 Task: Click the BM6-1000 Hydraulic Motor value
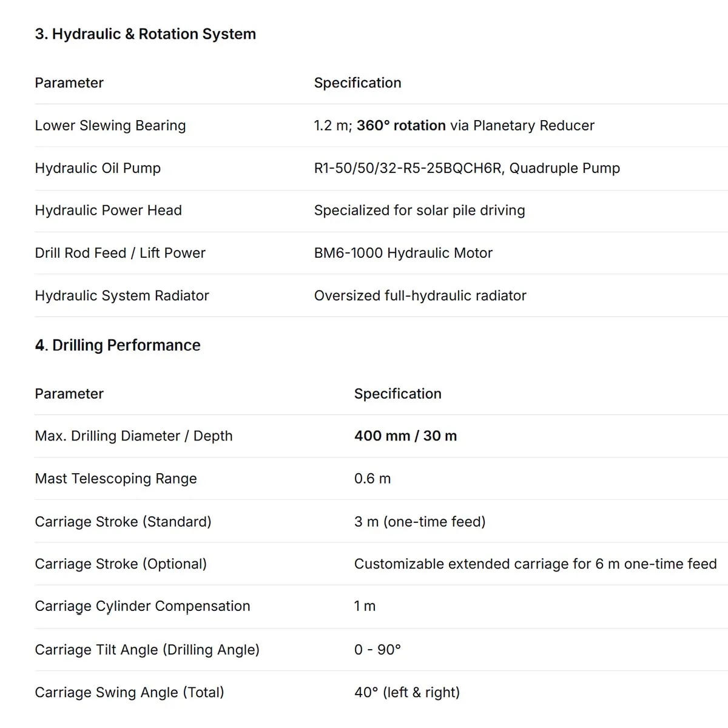click(403, 253)
